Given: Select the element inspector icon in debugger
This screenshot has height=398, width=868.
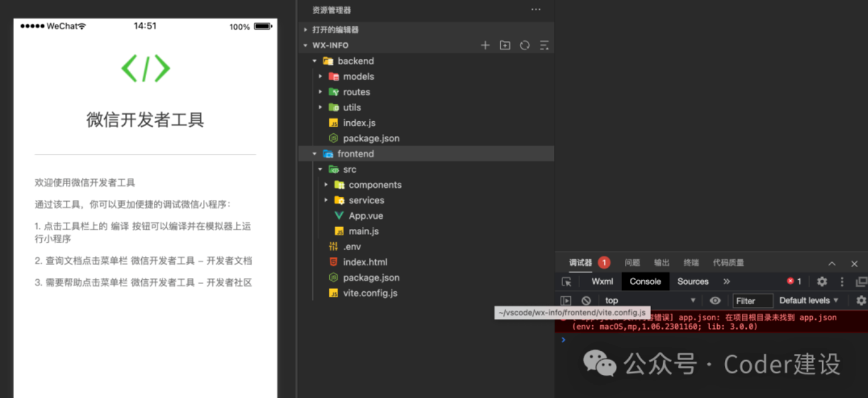Looking at the screenshot, I should 567,282.
